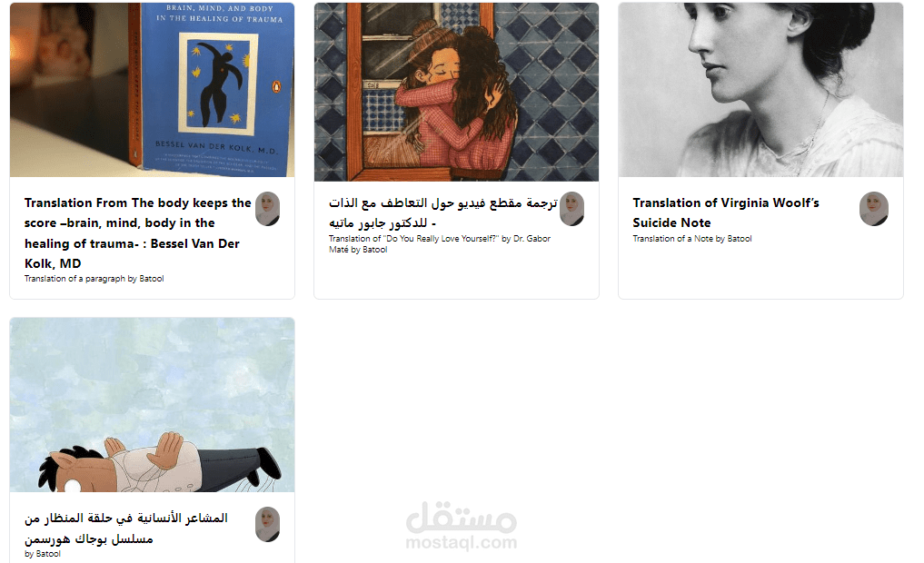Open 'Translation of Virginia Woolf's Suicide Note' title
Viewport: 924px width, 563px height.
(726, 212)
